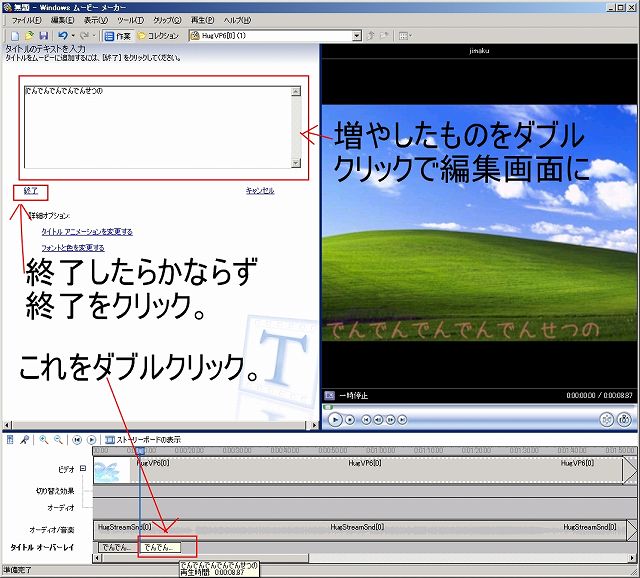Screen dimensions: 640x578
Task: Click ストーリーボードの表示 button
Action: (143, 440)
